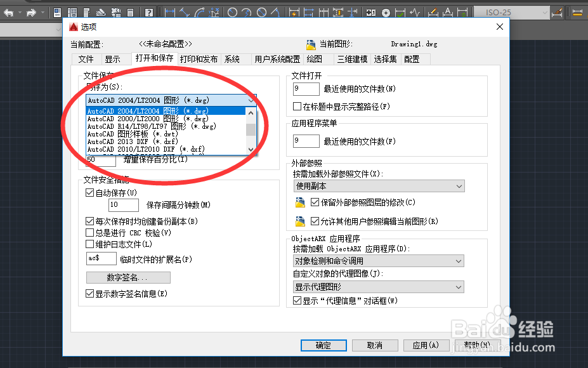Choose AutoCAD R14/LT98/LT97 图形 option

pos(166,126)
